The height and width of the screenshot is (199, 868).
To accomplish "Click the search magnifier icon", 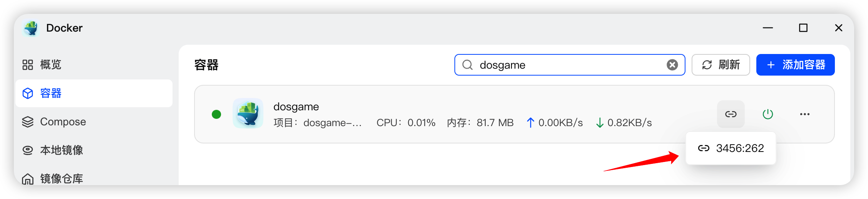I will [468, 65].
